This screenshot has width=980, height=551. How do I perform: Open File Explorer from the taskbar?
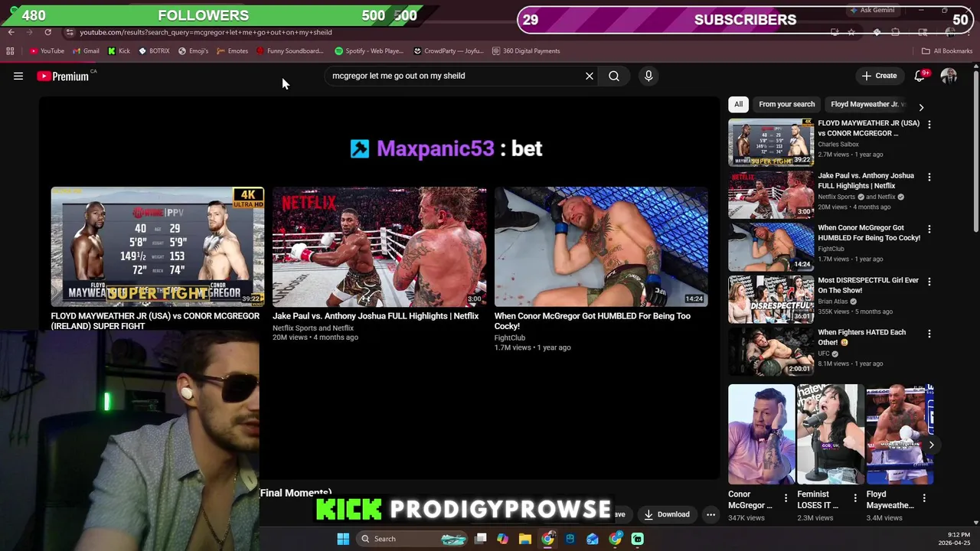524,539
